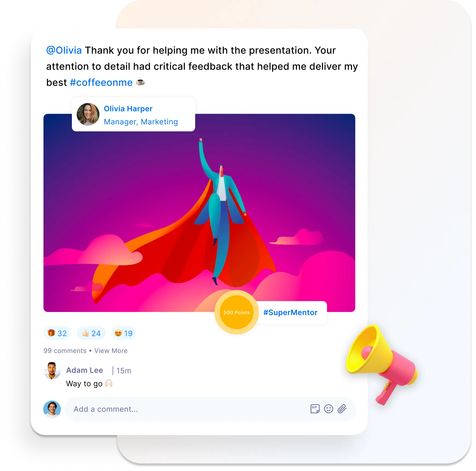
Task: Click the coffee cup emoji
Action: 140,82
